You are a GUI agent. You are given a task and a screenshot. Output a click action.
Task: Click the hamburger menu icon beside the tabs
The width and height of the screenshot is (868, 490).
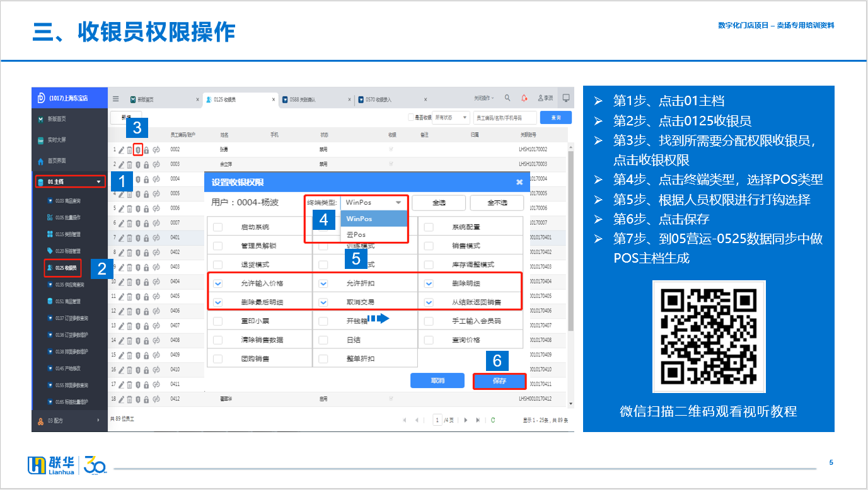pyautogui.click(x=115, y=99)
